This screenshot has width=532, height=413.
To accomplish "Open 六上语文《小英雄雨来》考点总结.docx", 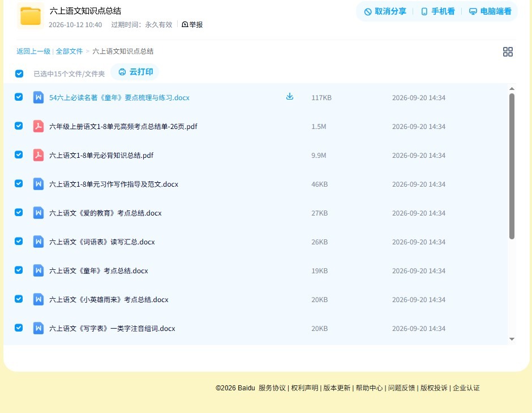I will 109,299.
